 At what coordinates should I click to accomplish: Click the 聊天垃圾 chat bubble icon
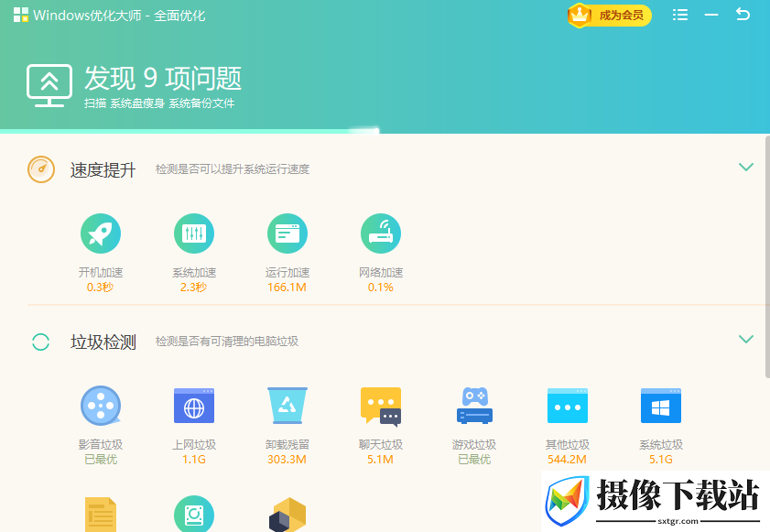381,407
